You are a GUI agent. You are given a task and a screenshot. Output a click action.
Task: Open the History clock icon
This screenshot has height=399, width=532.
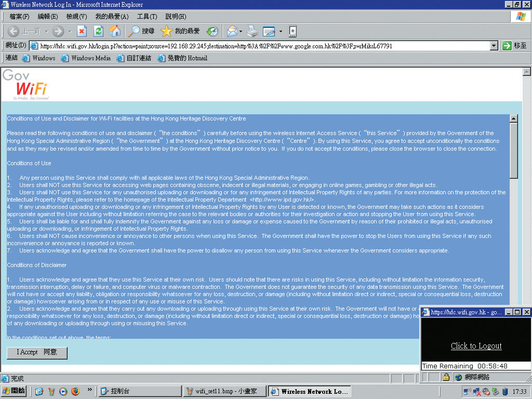[x=212, y=31]
